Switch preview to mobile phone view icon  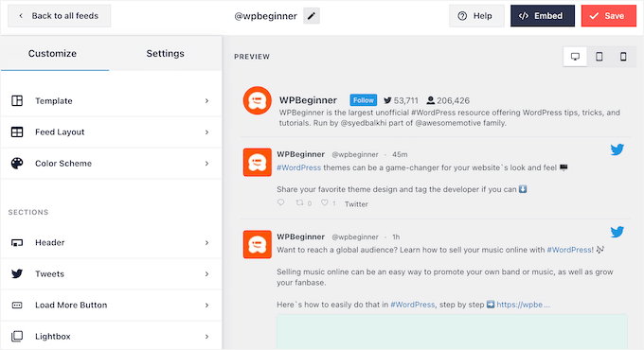(623, 57)
